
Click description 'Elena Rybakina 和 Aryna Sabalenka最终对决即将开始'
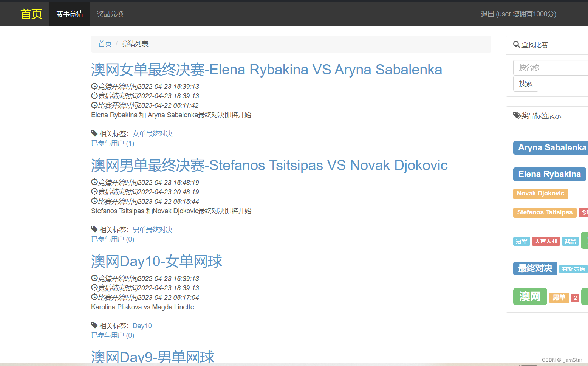(x=171, y=115)
